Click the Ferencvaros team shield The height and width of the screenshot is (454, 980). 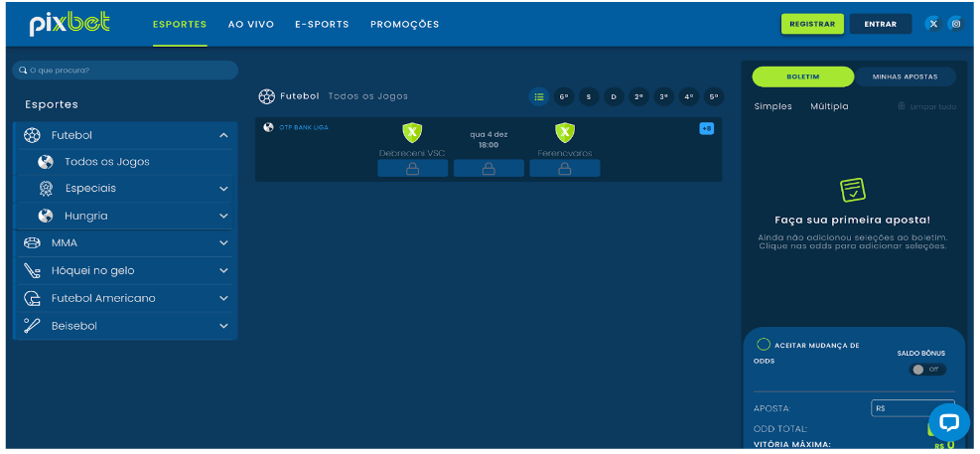[x=565, y=132]
